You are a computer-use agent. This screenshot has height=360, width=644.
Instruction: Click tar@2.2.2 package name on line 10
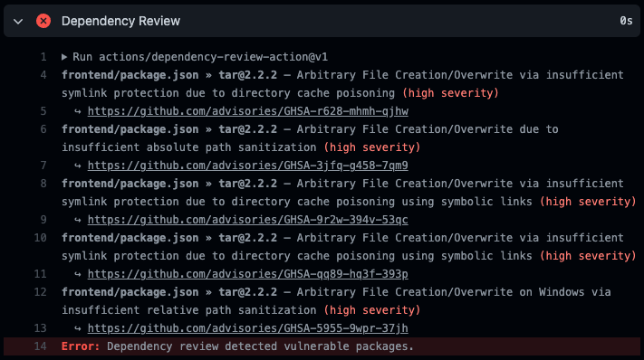point(247,238)
